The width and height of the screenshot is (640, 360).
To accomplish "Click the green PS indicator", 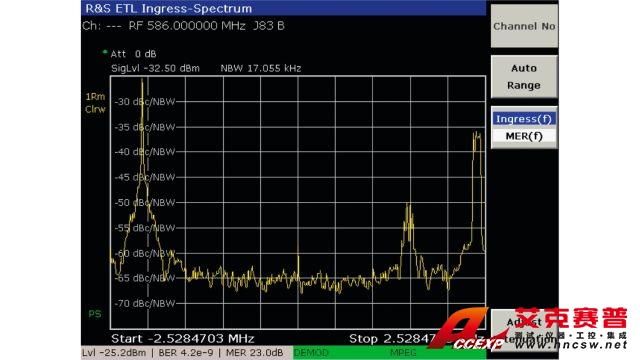I will pos(95,314).
